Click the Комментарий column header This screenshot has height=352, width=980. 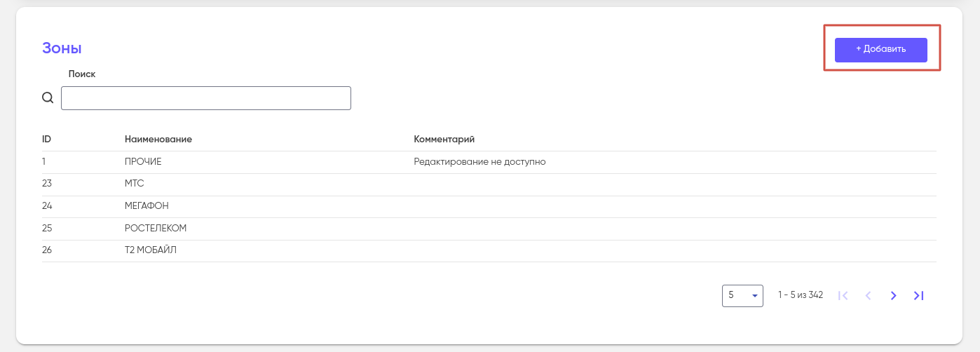[444, 139]
